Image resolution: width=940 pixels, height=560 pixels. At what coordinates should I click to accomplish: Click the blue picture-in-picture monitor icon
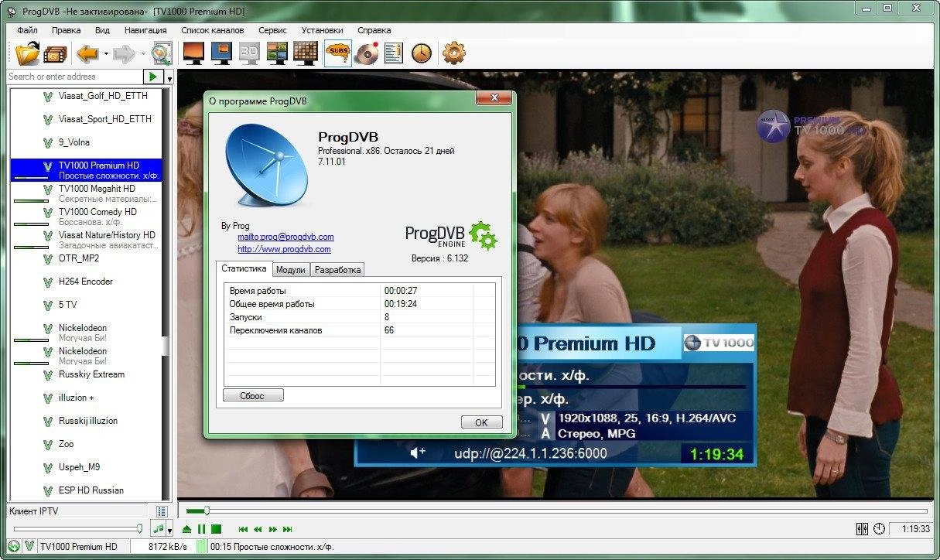pyautogui.click(x=221, y=53)
